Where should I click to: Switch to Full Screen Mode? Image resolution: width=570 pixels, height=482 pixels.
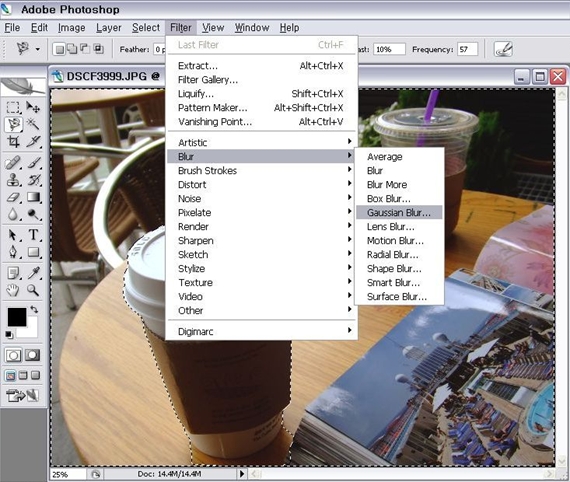[x=35, y=375]
